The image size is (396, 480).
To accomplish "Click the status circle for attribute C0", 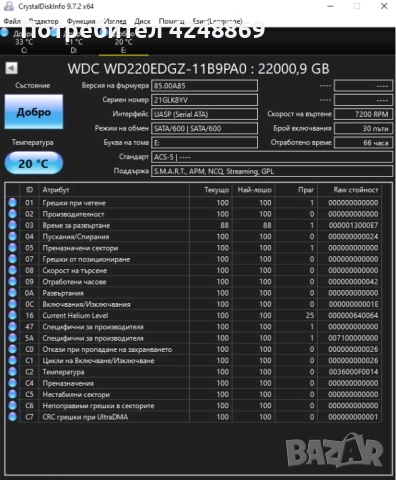I will pyautogui.click(x=13, y=349).
